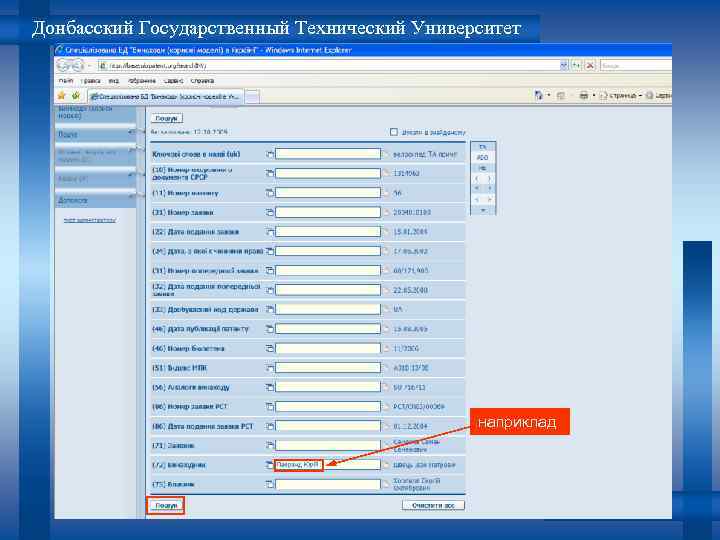
Task: Click the icon left of (31) field
Action: [x=270, y=270]
